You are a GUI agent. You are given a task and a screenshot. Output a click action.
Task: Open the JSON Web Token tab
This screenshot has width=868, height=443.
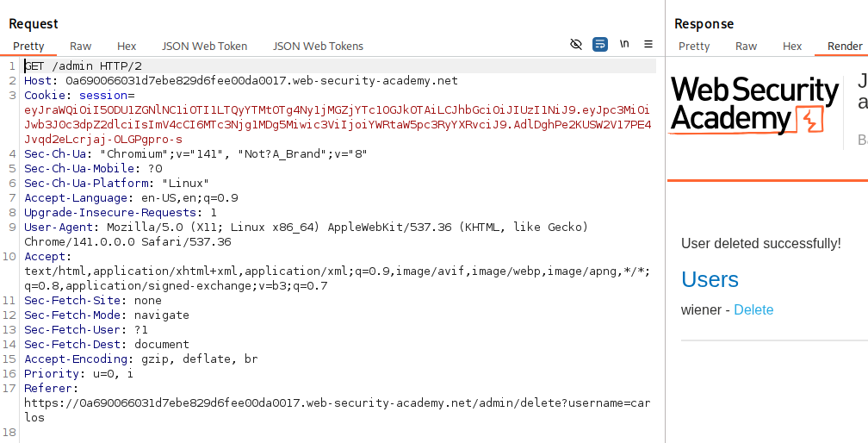coord(204,47)
